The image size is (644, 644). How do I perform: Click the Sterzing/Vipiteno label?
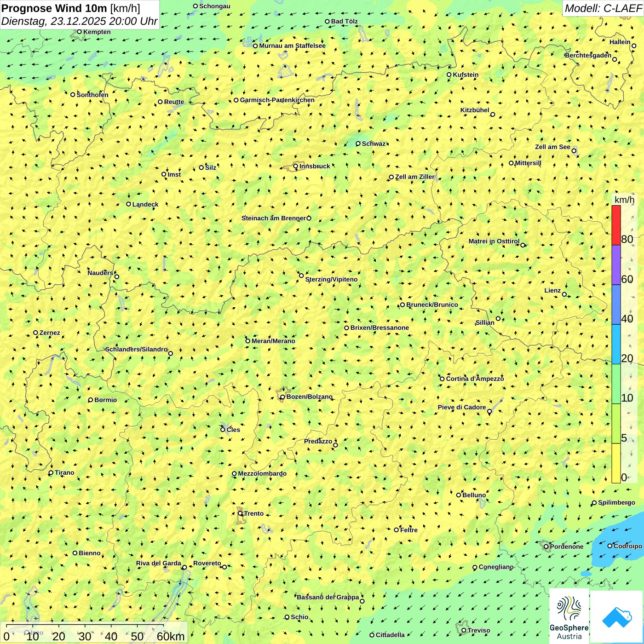point(331,279)
